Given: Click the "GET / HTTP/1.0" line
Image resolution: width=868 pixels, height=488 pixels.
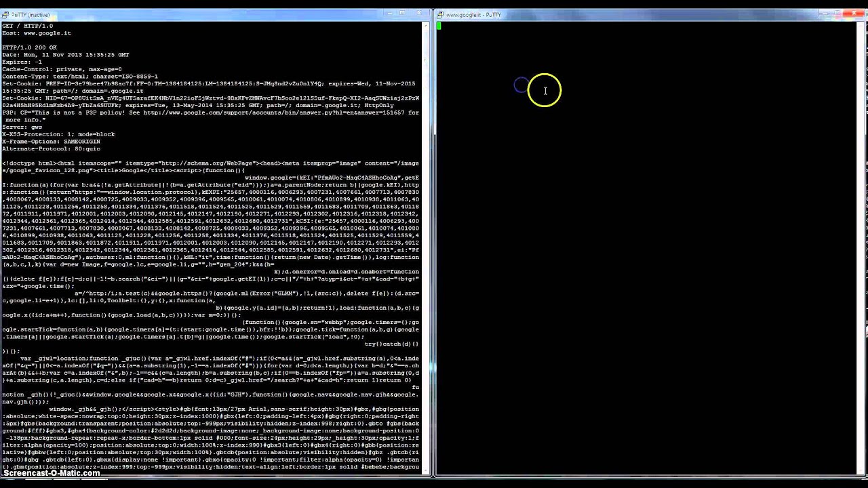Looking at the screenshot, I should (27, 26).
